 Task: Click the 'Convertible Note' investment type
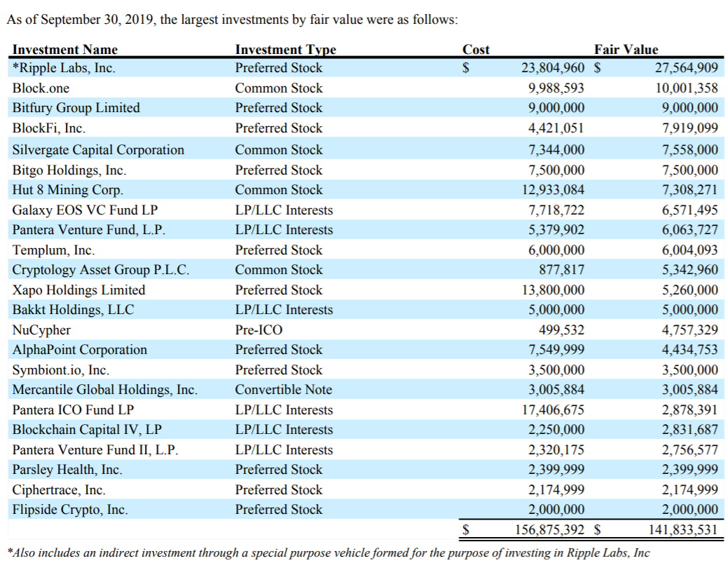pos(284,390)
